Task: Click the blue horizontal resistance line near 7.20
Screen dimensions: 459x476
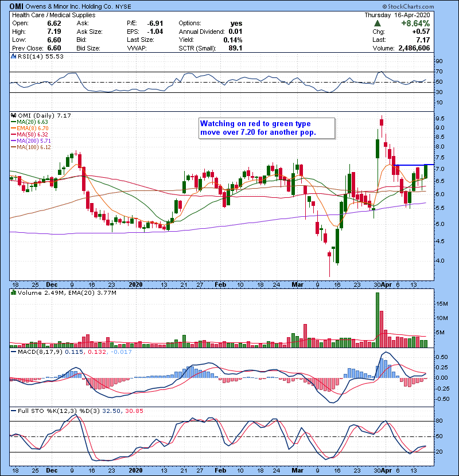Action: click(x=414, y=165)
